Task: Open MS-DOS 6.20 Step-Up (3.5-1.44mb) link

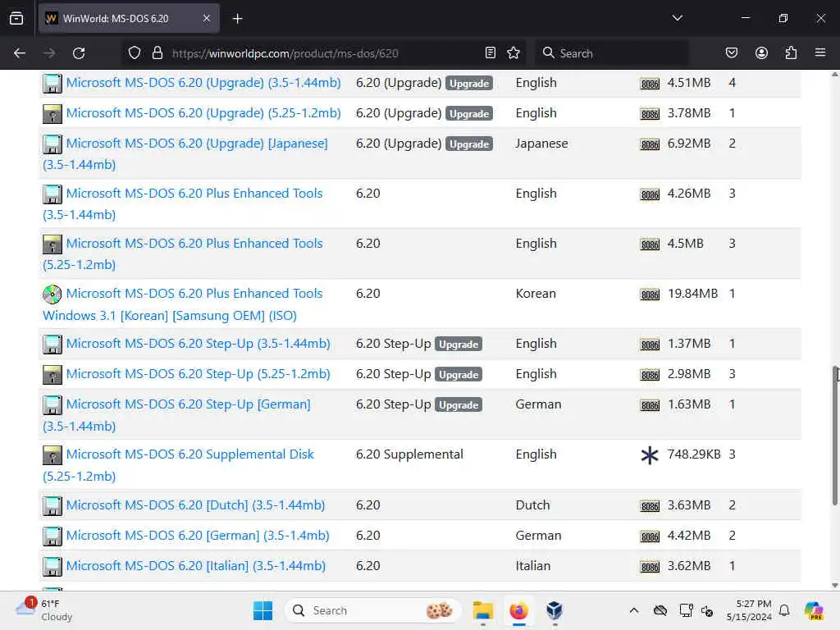Action: (198, 344)
